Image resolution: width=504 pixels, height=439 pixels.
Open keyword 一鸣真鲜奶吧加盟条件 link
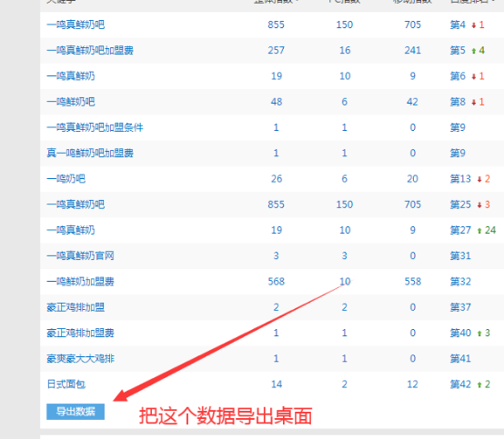[95, 127]
